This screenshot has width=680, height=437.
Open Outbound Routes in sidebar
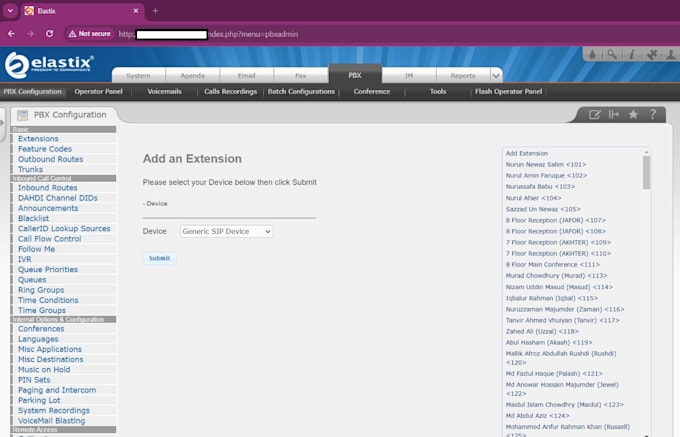pyautogui.click(x=50, y=159)
